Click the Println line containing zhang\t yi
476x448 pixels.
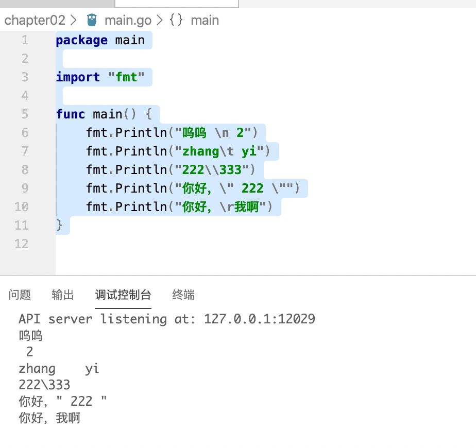point(178,151)
